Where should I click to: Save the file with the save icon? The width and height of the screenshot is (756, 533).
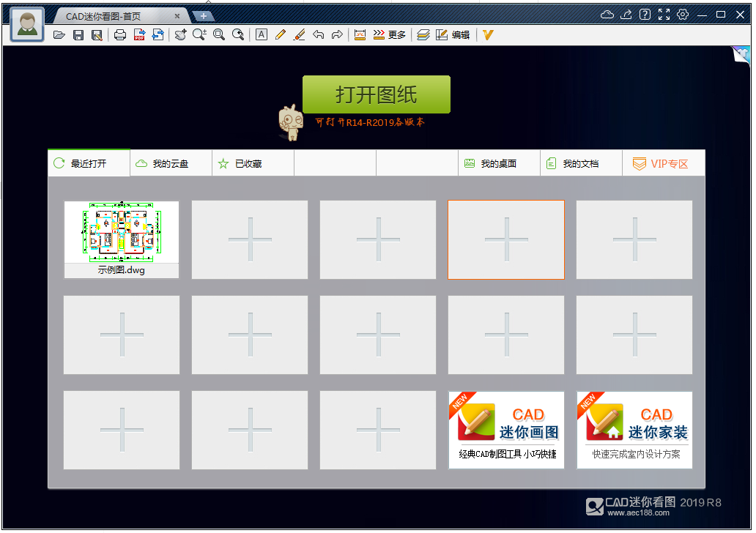pyautogui.click(x=78, y=34)
